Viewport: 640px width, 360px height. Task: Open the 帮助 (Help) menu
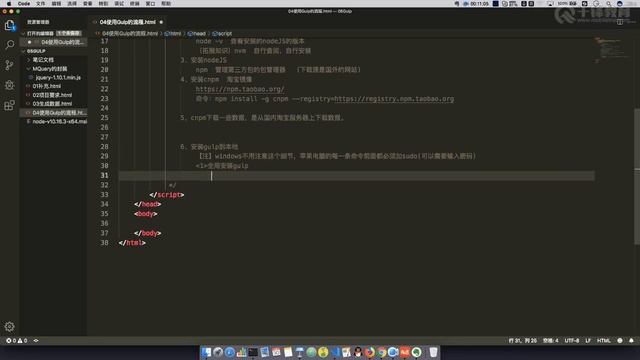166,4
